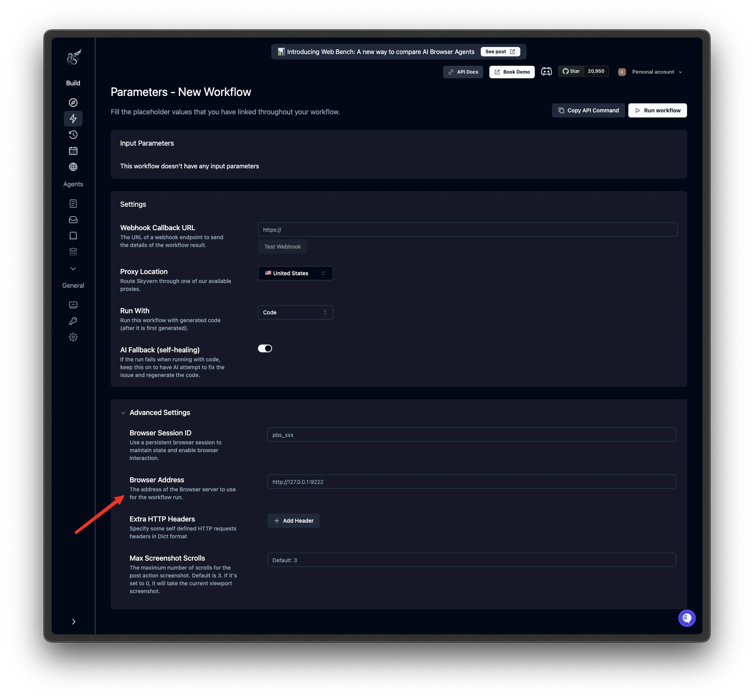Toggle AI Fallback self-healing switch
This screenshot has width=754, height=700.
click(265, 348)
